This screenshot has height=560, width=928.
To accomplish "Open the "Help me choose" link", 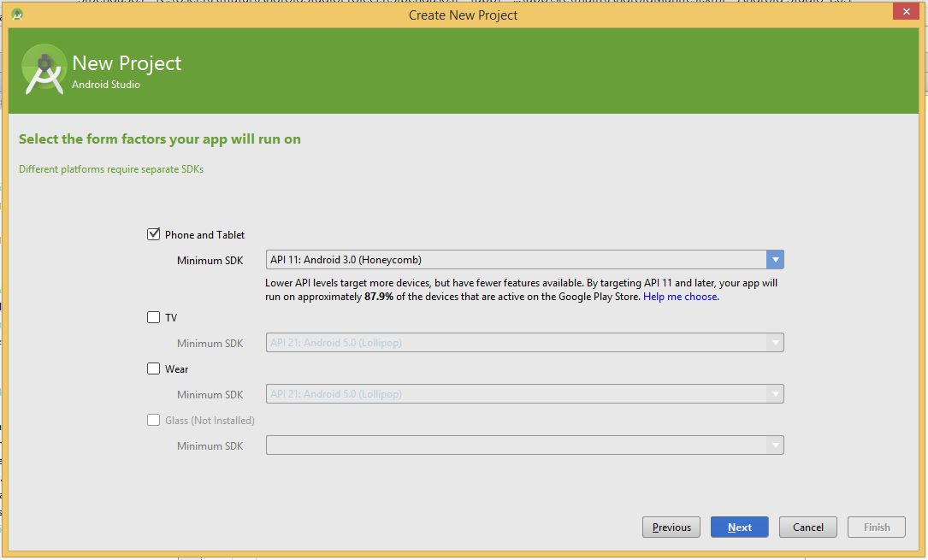I will 679,296.
